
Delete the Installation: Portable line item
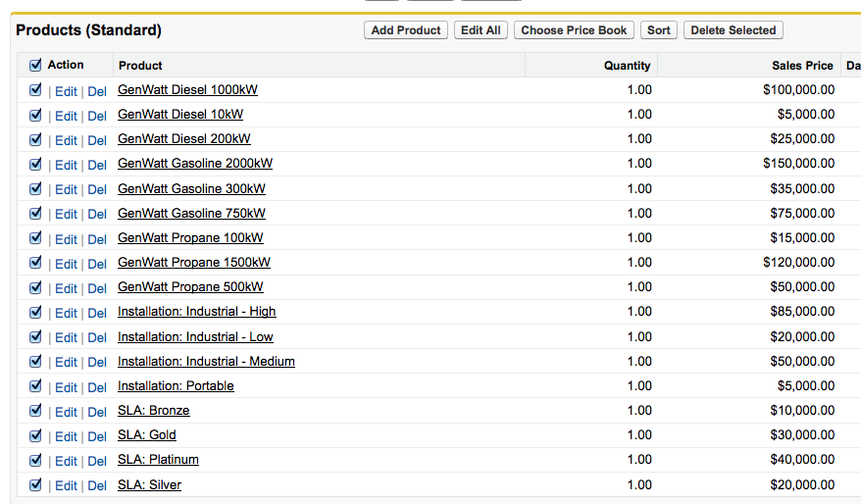point(97,388)
